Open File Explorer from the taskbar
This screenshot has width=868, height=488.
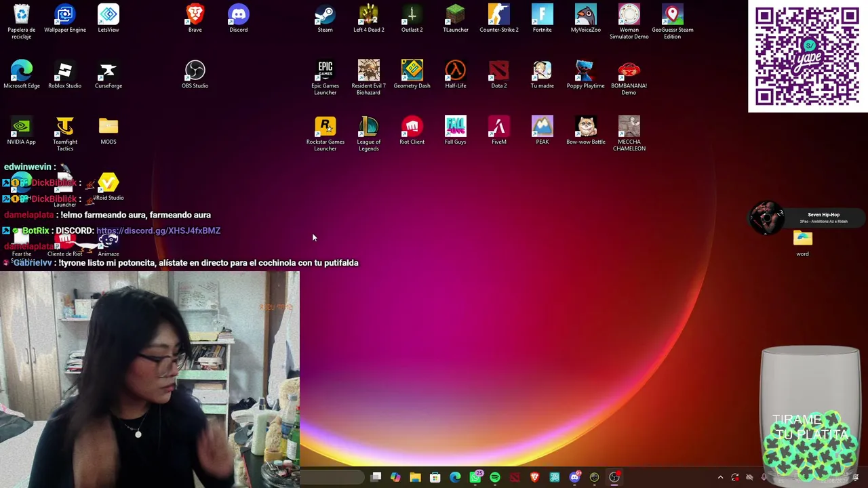point(415,477)
